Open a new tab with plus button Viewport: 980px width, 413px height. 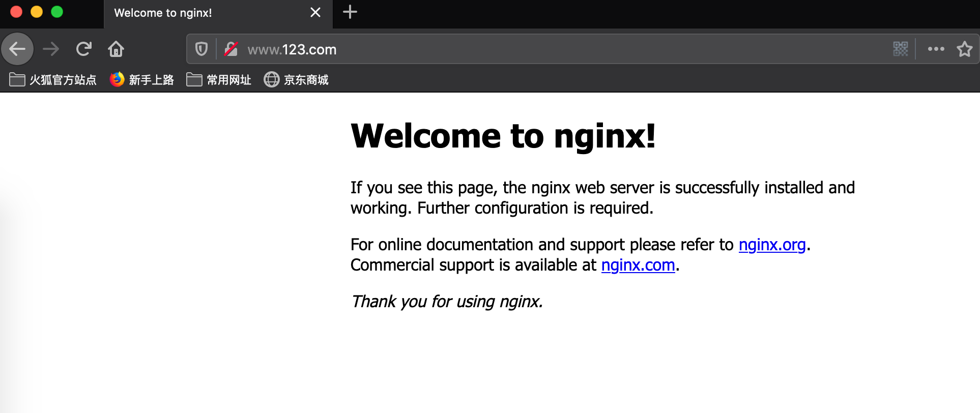tap(350, 12)
